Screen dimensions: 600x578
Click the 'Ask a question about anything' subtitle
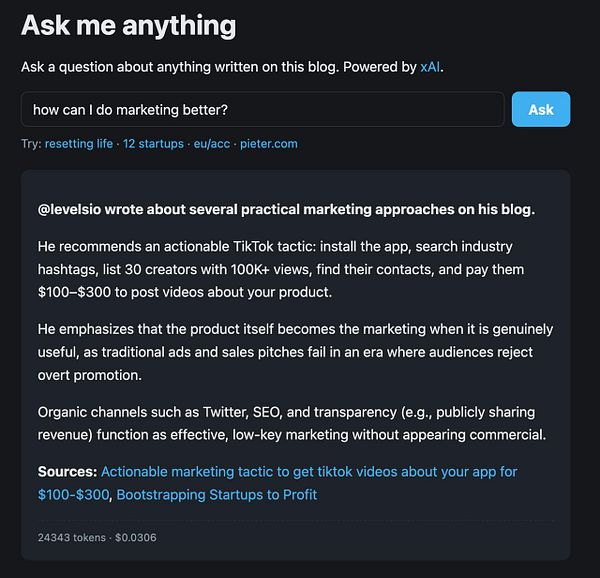pos(180,67)
